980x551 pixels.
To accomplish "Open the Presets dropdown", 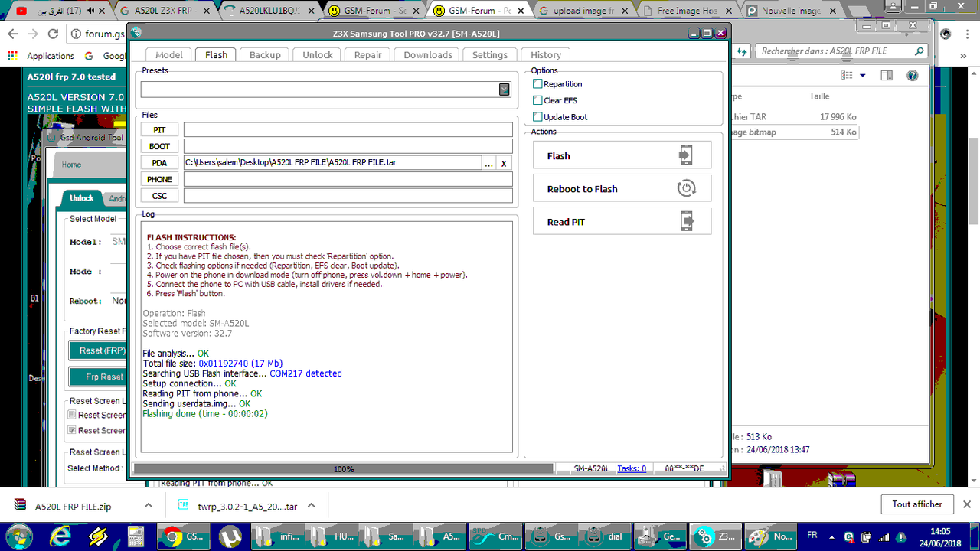I will 504,90.
